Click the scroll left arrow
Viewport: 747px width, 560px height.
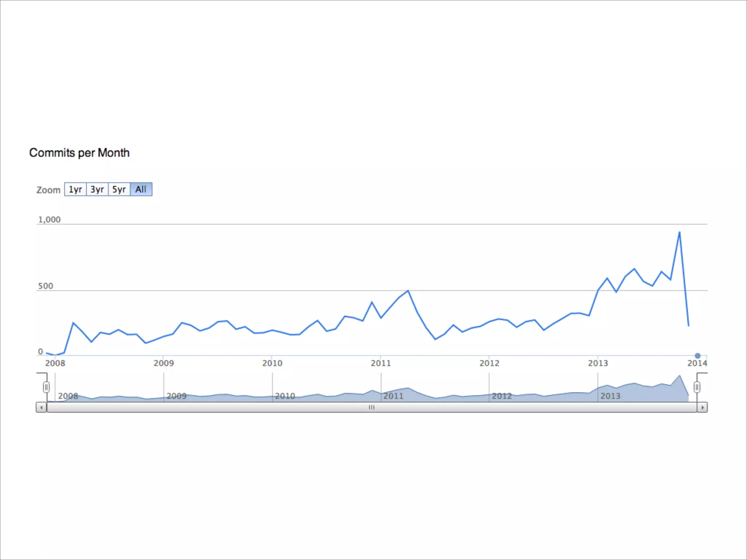pos(42,407)
